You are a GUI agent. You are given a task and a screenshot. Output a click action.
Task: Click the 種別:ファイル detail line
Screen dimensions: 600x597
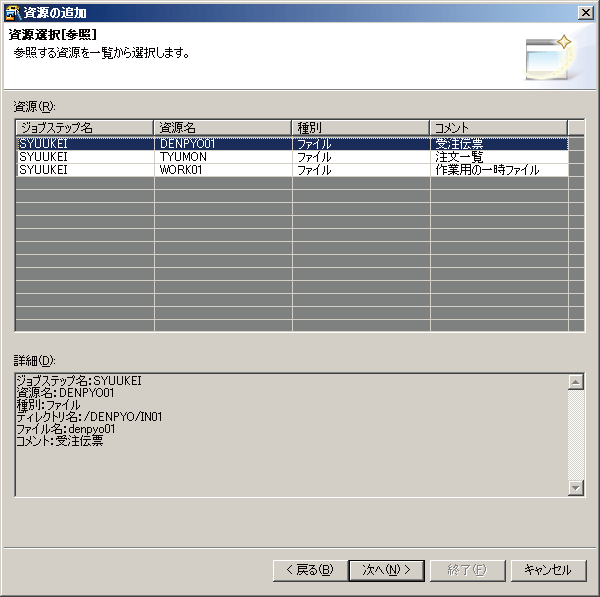click(x=48, y=405)
